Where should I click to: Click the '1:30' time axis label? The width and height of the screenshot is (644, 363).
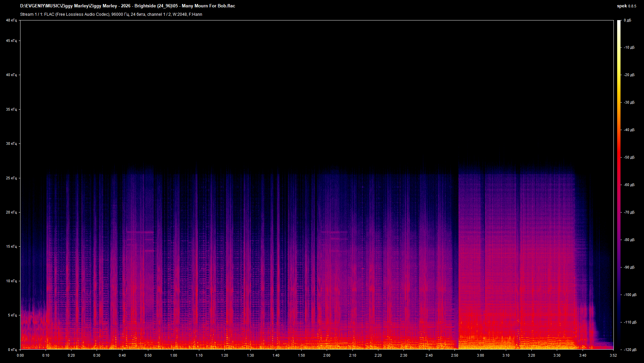point(250,356)
